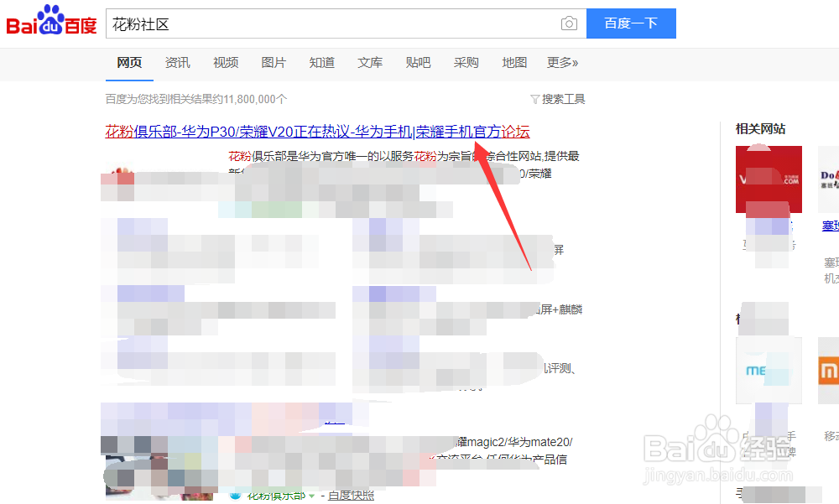Click the Baidu logo

pos(51,20)
